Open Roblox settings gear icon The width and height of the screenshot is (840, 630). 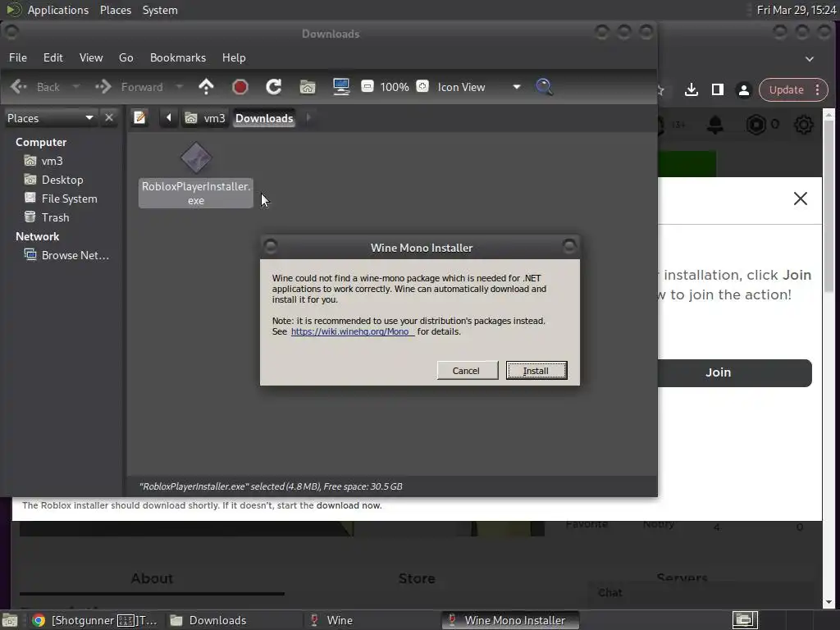804,125
